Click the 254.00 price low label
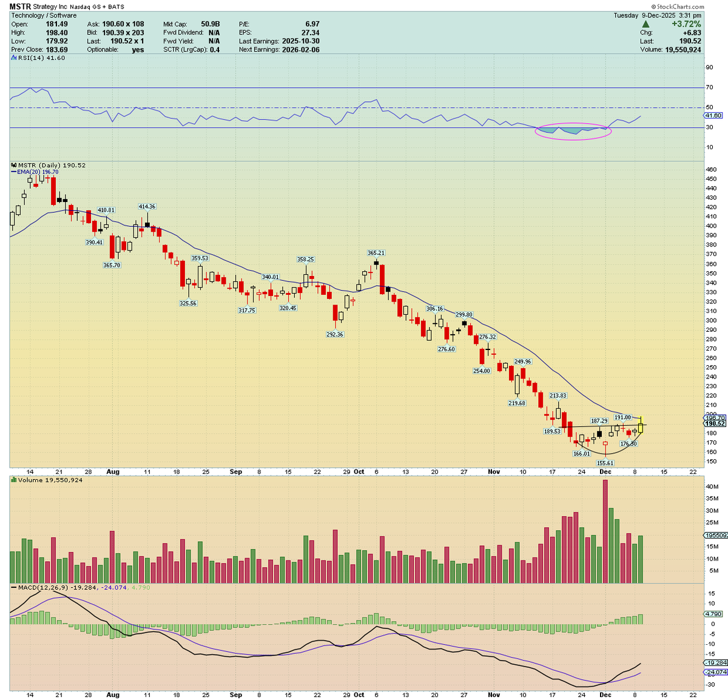Screen dimensions: 728x700 click(482, 371)
